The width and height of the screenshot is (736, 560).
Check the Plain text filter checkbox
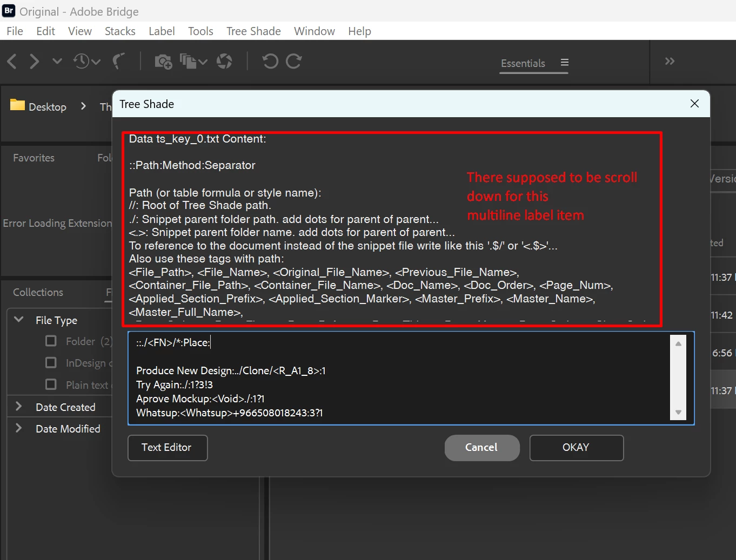pyautogui.click(x=51, y=384)
